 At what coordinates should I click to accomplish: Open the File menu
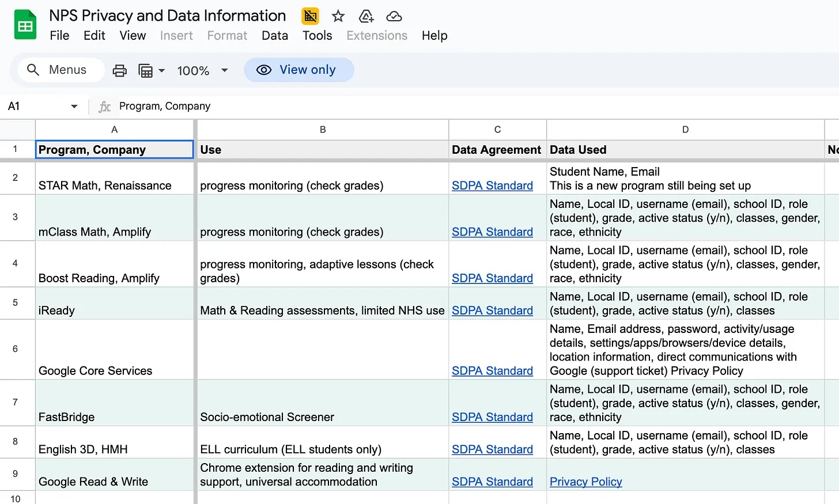point(59,36)
